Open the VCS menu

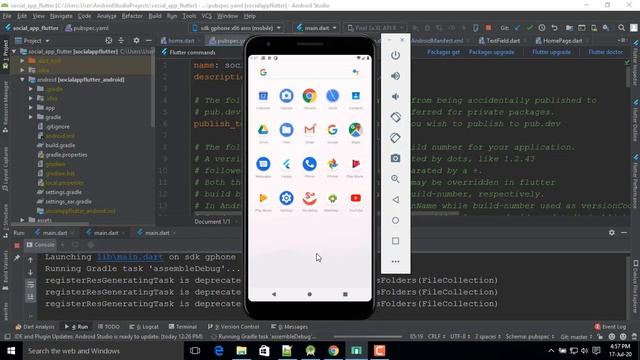click(x=207, y=16)
